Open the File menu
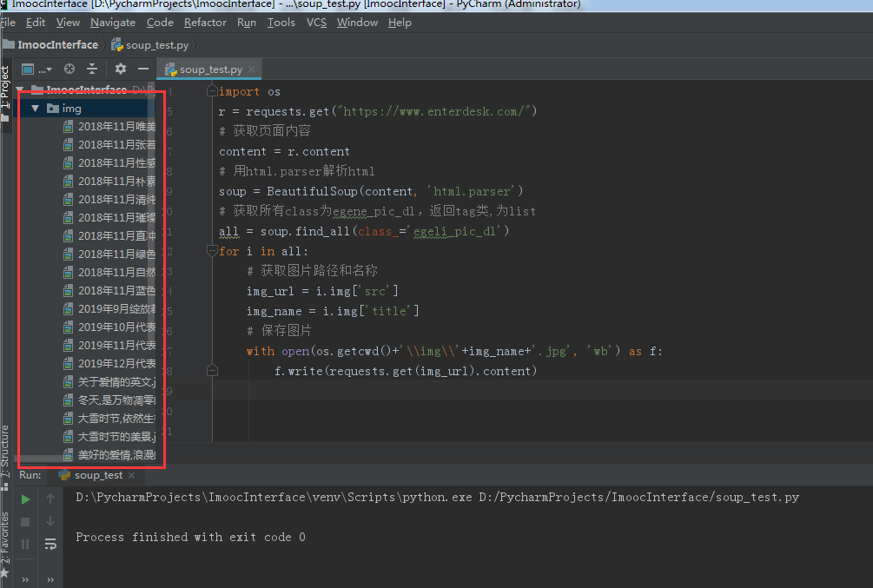Image resolution: width=873 pixels, height=588 pixels. pos(8,23)
